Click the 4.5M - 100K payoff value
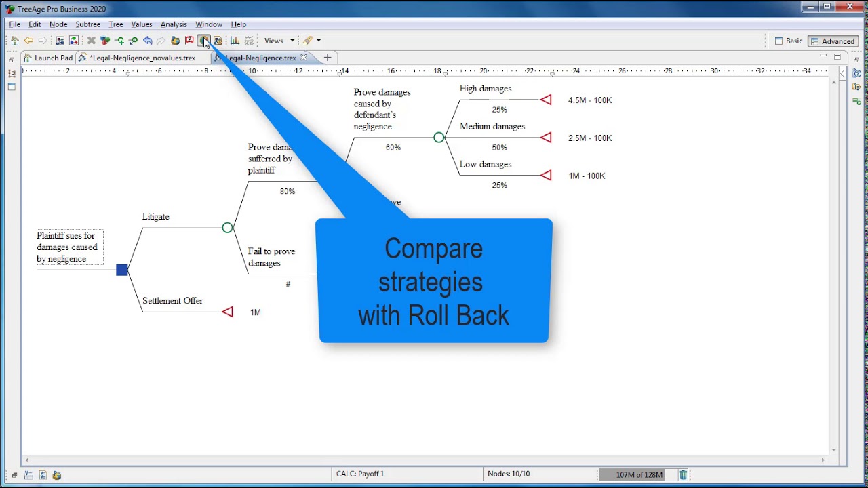 click(x=590, y=100)
